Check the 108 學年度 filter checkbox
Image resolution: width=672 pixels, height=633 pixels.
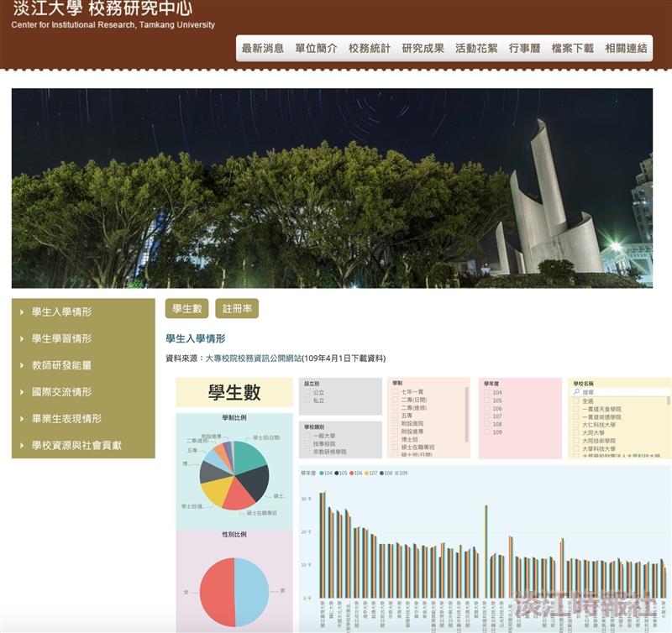[x=487, y=424]
